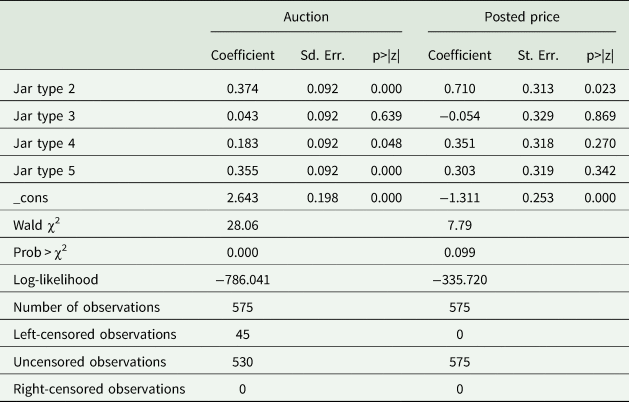Select Log-likelihood value −786.041
This screenshot has width=629, height=402.
pos(243,279)
